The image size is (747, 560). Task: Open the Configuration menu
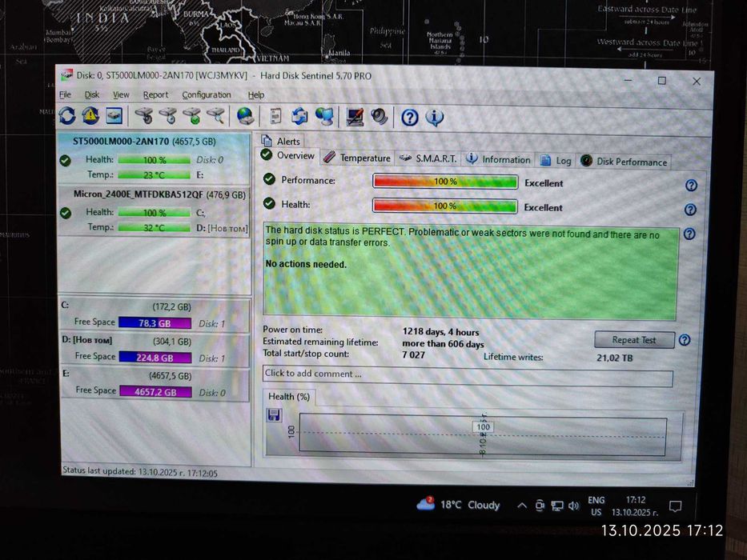point(207,94)
